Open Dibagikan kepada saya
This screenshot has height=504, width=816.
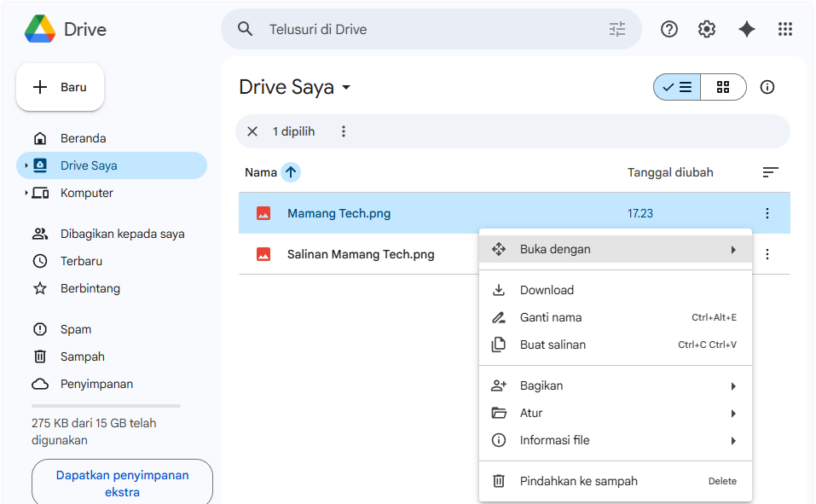112,234
